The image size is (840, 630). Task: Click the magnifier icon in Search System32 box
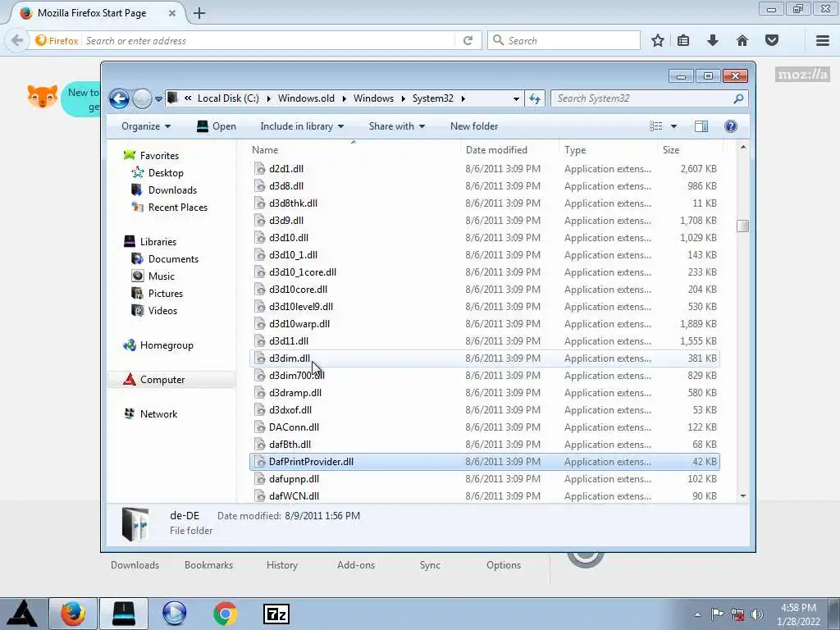point(738,98)
